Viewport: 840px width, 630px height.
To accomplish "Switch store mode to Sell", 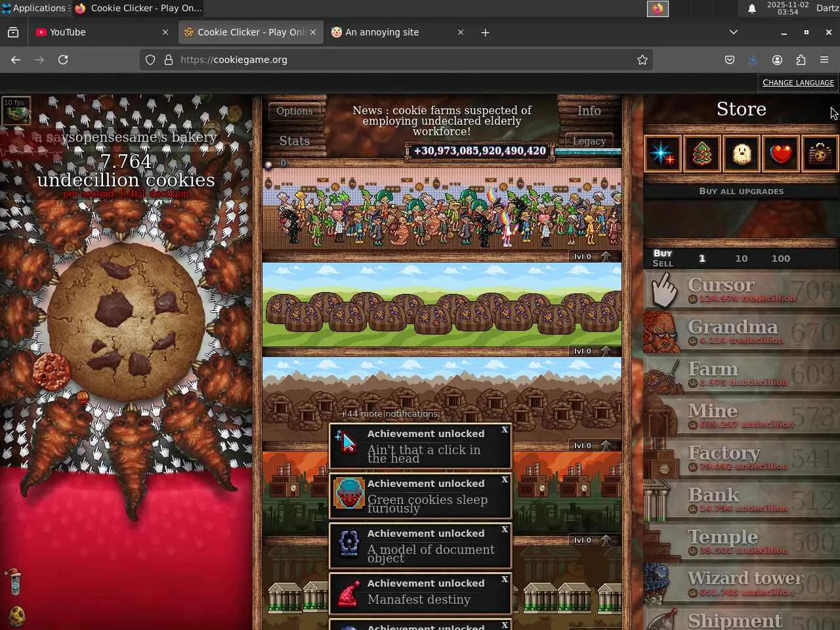I will coord(663,263).
